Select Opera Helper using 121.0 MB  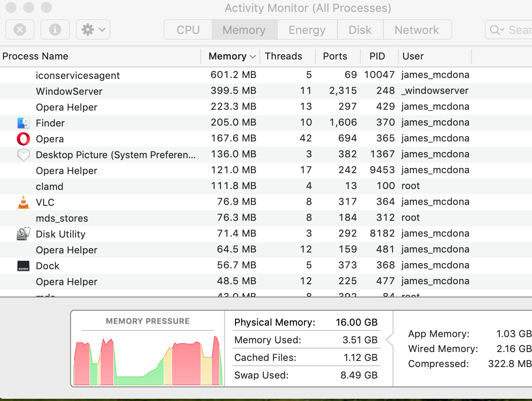click(266, 171)
